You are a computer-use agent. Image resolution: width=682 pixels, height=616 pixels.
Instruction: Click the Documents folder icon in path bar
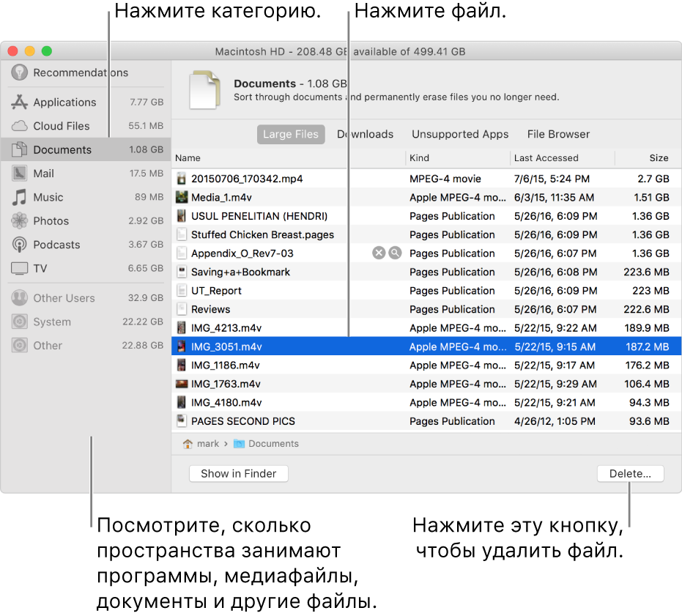(239, 444)
